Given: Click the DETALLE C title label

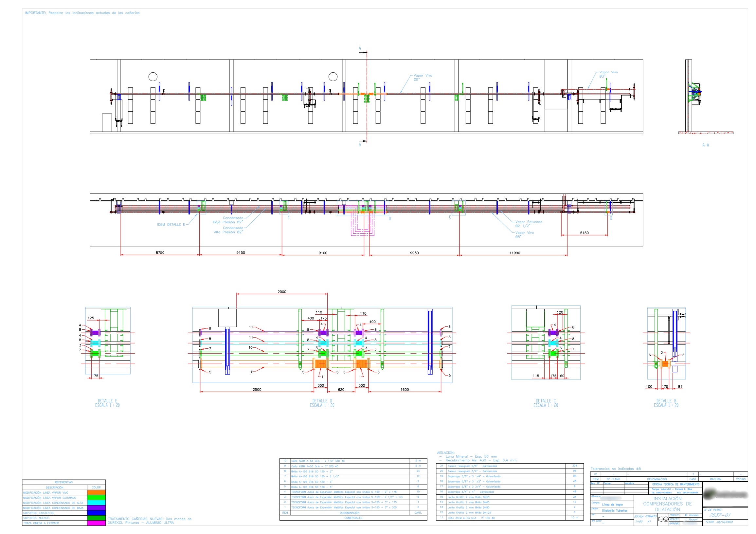Looking at the screenshot, I should tap(546, 401).
